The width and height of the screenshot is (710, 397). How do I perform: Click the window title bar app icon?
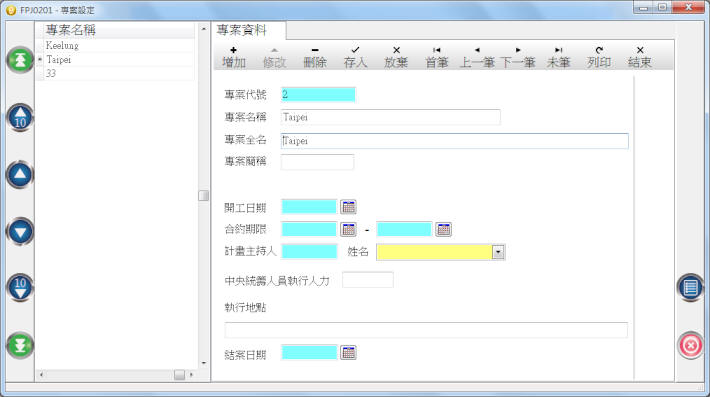(11, 10)
